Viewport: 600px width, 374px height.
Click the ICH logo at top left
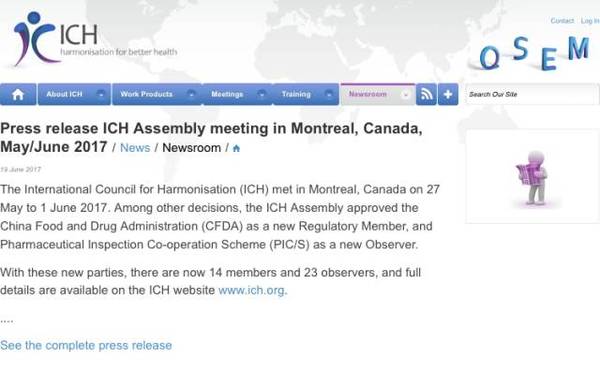click(x=95, y=39)
